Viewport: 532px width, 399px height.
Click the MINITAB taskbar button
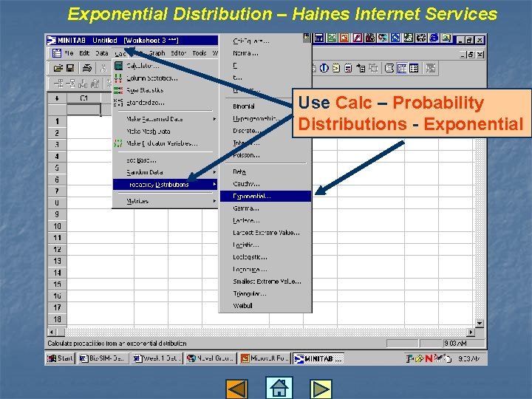[x=318, y=358]
